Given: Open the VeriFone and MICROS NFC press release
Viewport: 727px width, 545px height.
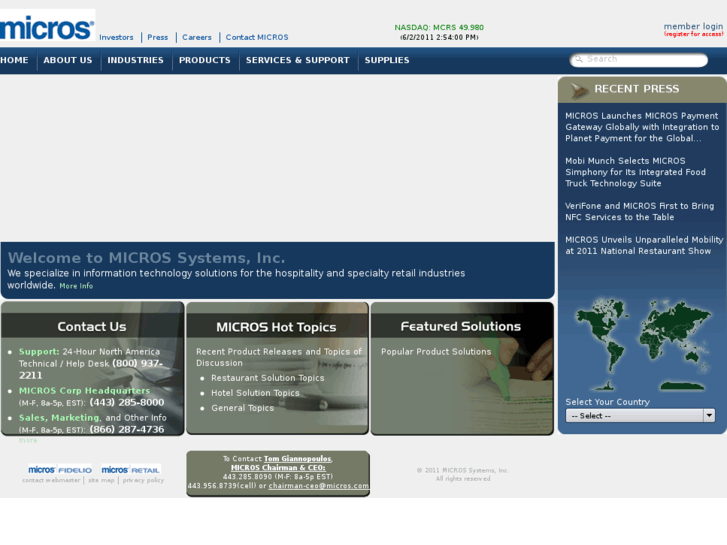Looking at the screenshot, I should click(x=639, y=211).
